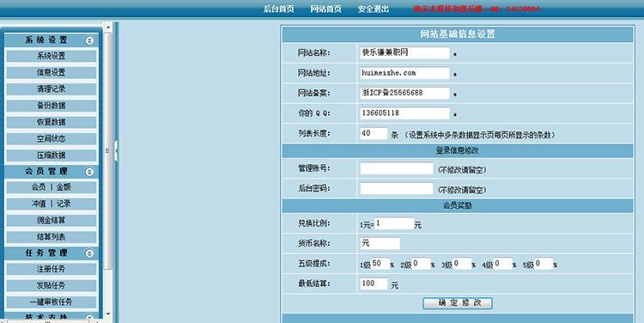Screen dimensions: 644x323
Task: Open 备份数据 in the sidebar
Action: (52, 106)
